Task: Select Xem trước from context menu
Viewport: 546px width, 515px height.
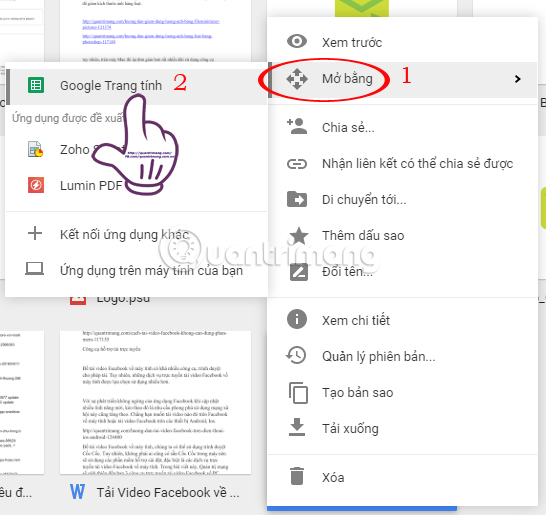Action: tap(403, 42)
